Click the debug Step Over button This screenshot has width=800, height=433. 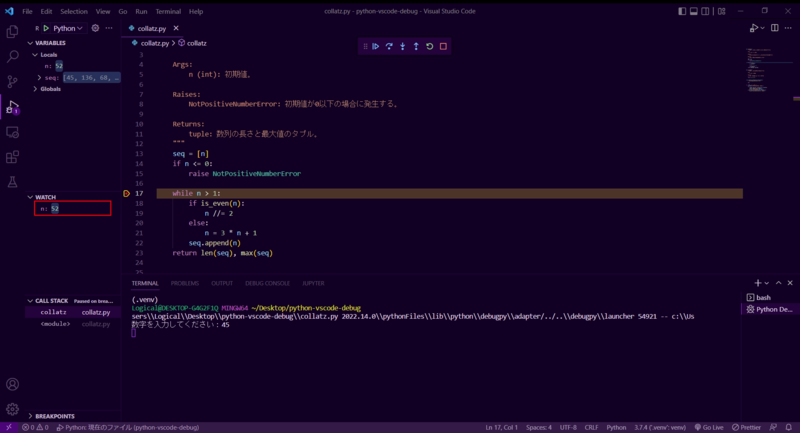[x=389, y=46]
